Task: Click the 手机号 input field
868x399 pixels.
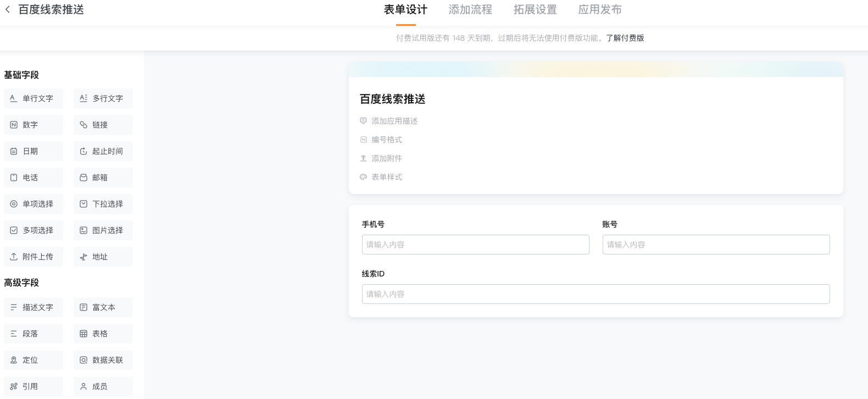Action: (476, 245)
